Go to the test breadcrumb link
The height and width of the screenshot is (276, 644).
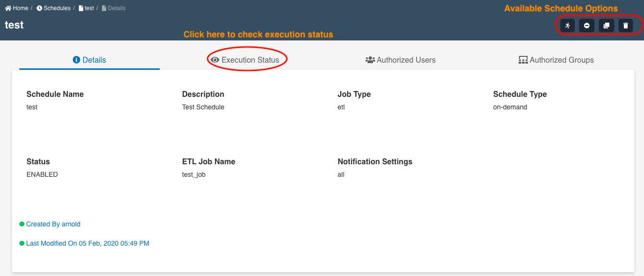tap(89, 8)
